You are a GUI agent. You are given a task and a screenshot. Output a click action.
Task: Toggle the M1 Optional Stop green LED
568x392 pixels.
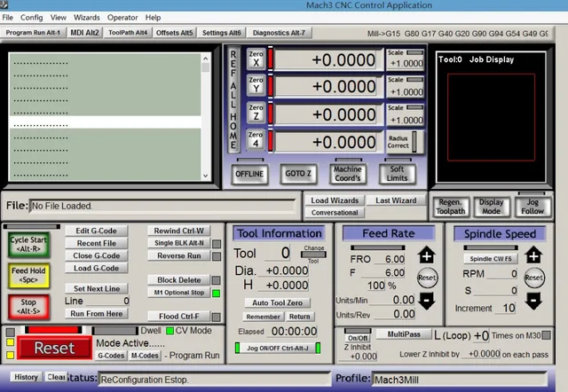tap(217, 294)
